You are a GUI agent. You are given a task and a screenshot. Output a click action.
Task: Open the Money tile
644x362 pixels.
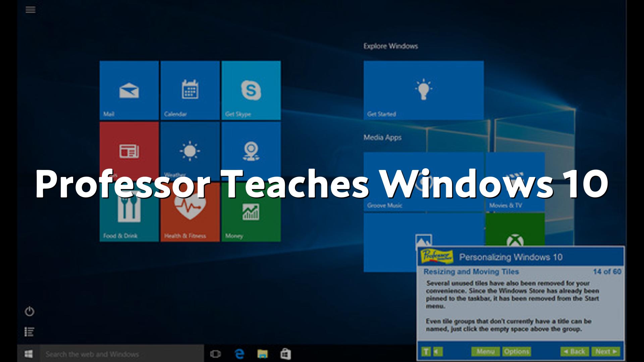[x=251, y=215]
